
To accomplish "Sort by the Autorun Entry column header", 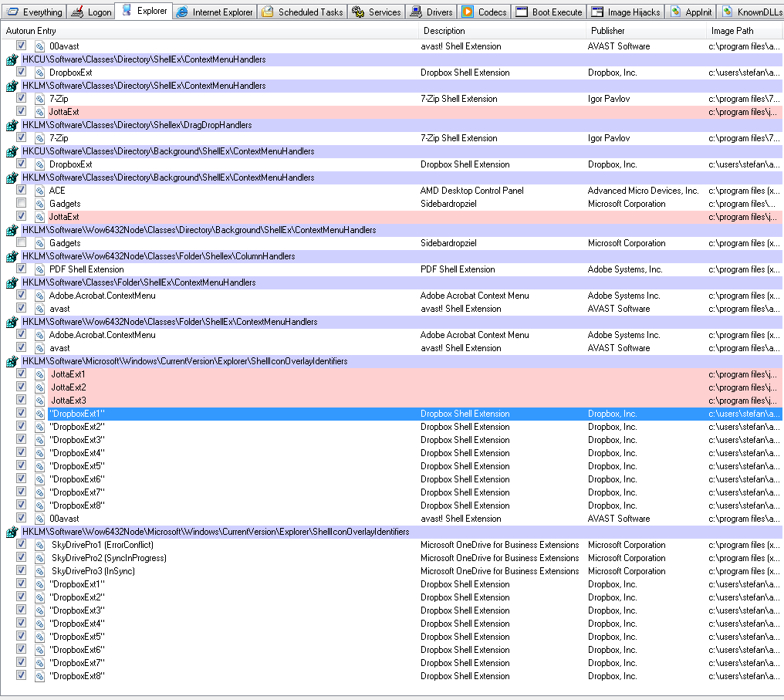I will [x=210, y=31].
